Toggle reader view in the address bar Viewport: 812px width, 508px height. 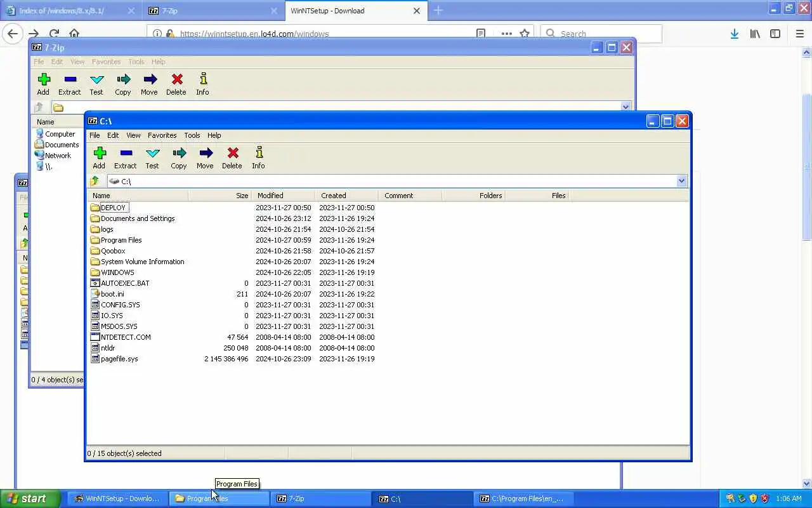(x=481, y=34)
